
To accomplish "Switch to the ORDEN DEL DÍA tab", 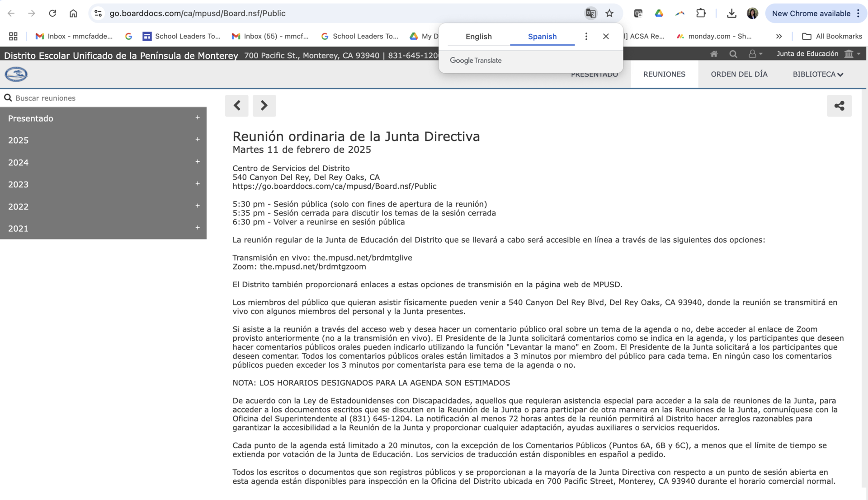I will coord(739,74).
